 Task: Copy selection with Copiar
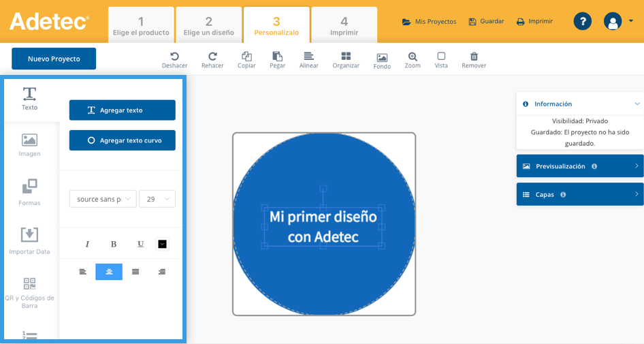pos(246,59)
